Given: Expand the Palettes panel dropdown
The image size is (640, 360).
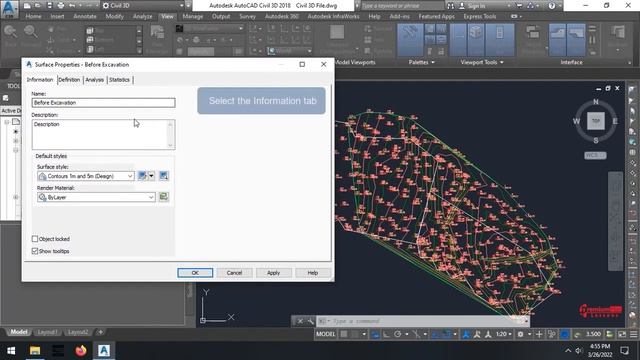Looking at the screenshot, I should 421,62.
